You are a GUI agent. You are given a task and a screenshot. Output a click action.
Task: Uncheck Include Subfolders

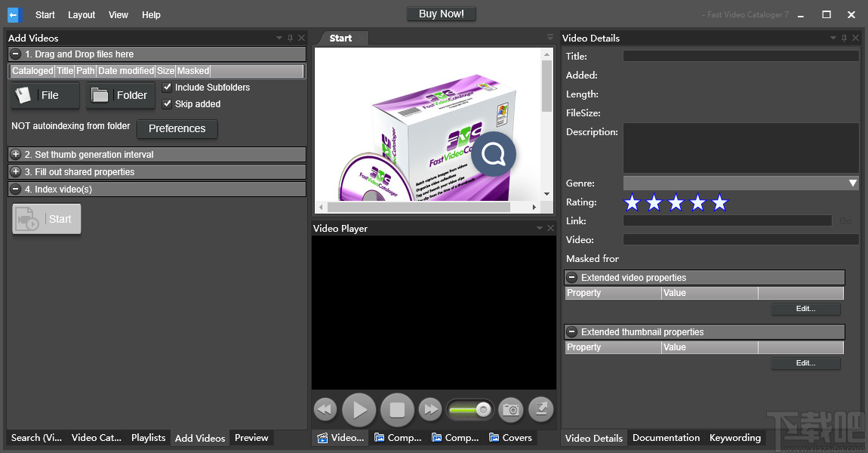click(167, 87)
